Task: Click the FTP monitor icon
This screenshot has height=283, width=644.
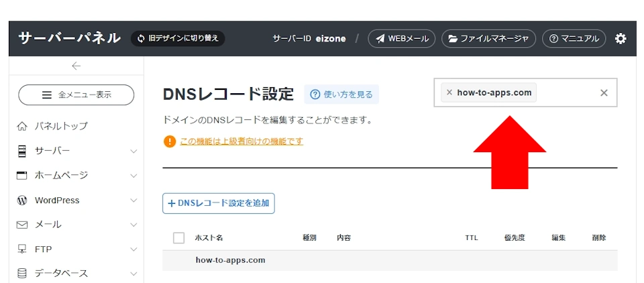Action: point(21,249)
